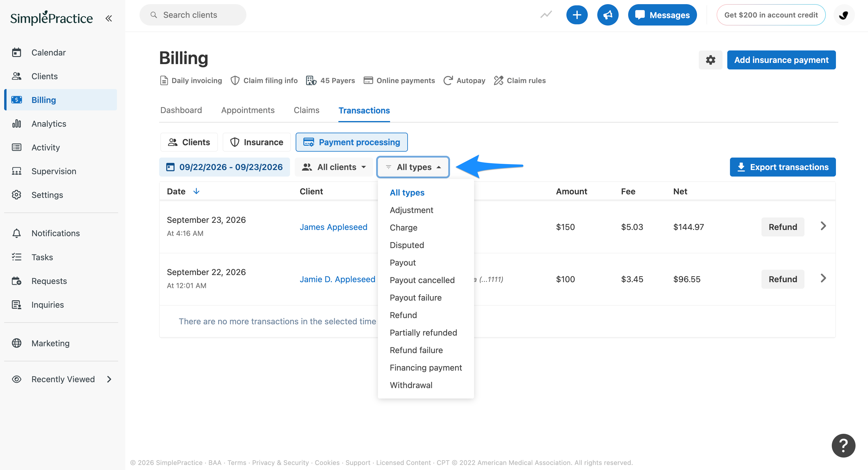Expand the Jamie D. Appleseed transaction row chevron
Image resolution: width=868 pixels, height=470 pixels.
pos(823,278)
